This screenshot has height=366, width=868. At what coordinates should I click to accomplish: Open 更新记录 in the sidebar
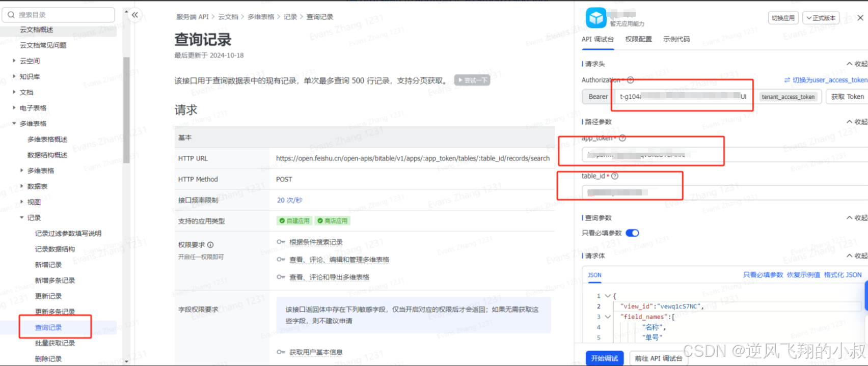click(48, 296)
